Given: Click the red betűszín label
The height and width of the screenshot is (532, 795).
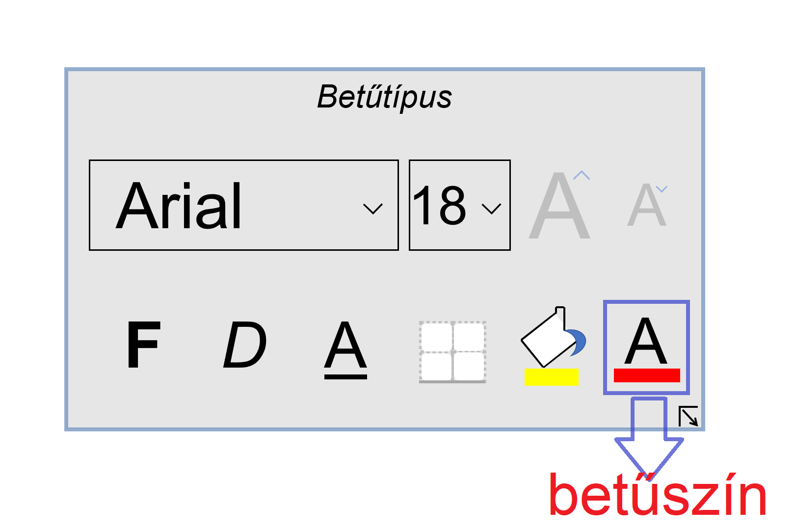Looking at the screenshot, I should [x=658, y=495].
